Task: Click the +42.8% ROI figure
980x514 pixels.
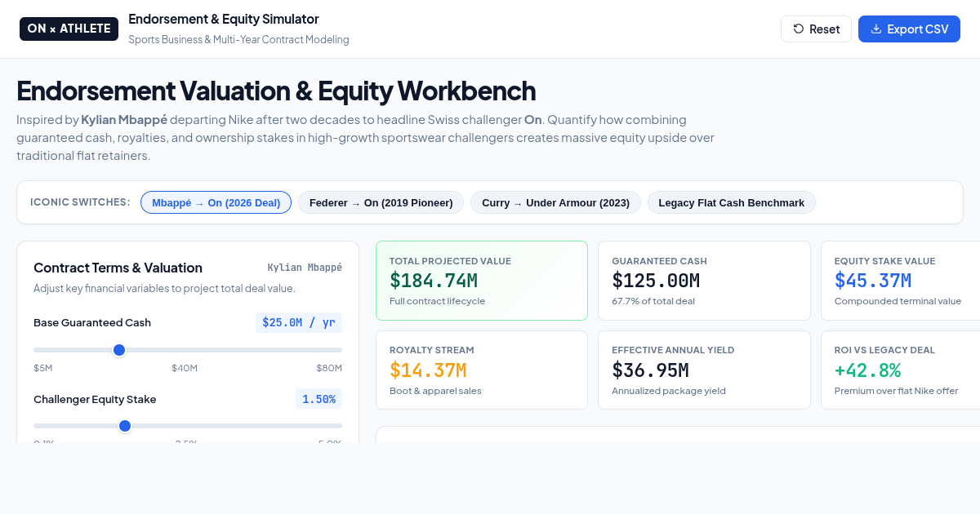Action: click(867, 370)
